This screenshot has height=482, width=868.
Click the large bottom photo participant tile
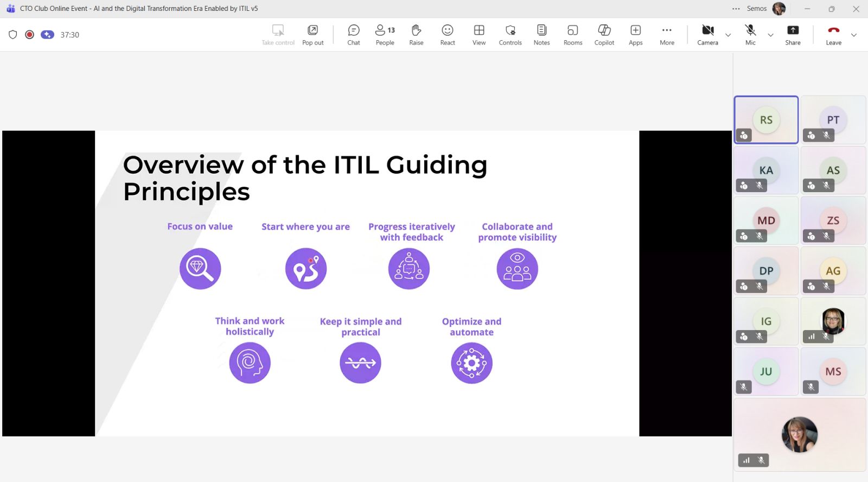coord(800,435)
